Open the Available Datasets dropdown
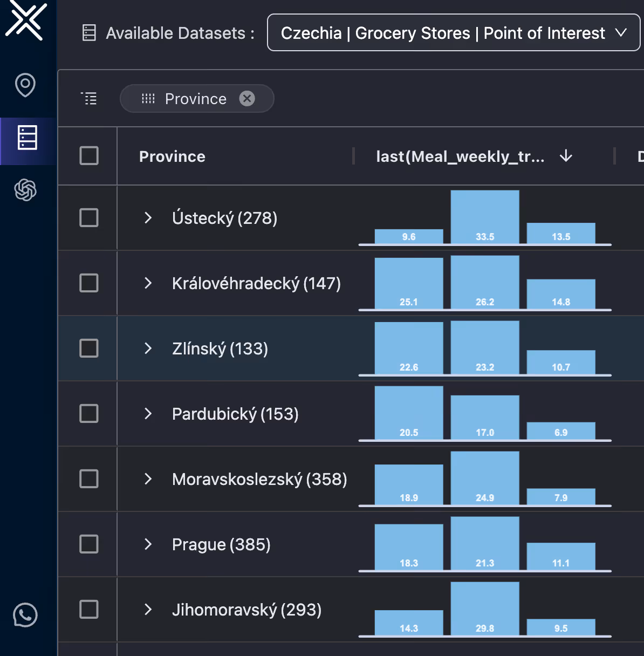This screenshot has height=656, width=644. click(x=454, y=33)
